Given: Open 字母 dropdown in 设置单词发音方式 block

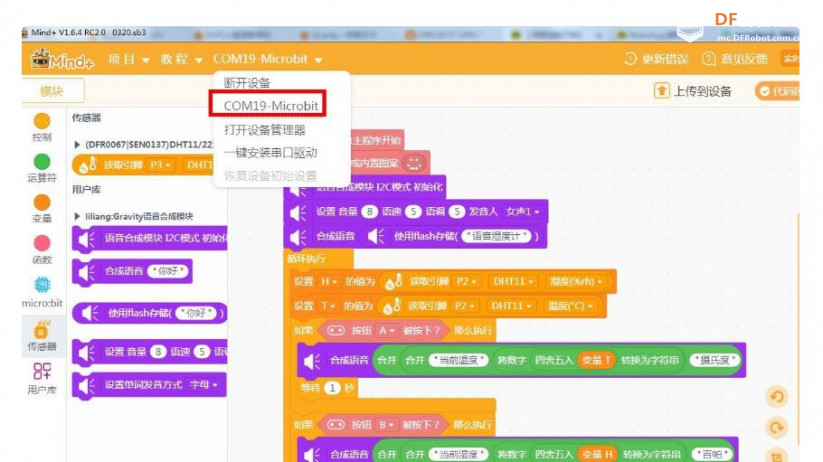Looking at the screenshot, I should [x=204, y=385].
